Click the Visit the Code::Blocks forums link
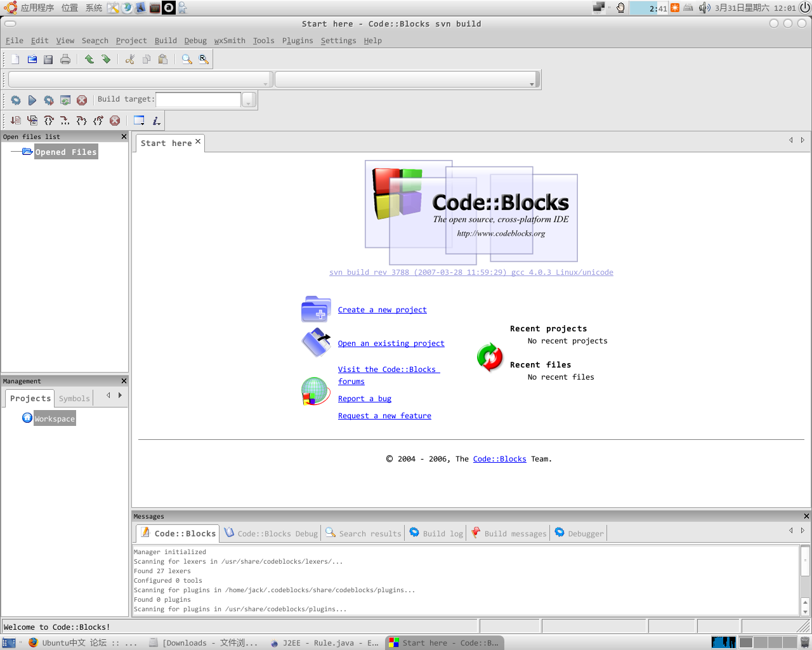Image resolution: width=812 pixels, height=650 pixels. click(388, 375)
